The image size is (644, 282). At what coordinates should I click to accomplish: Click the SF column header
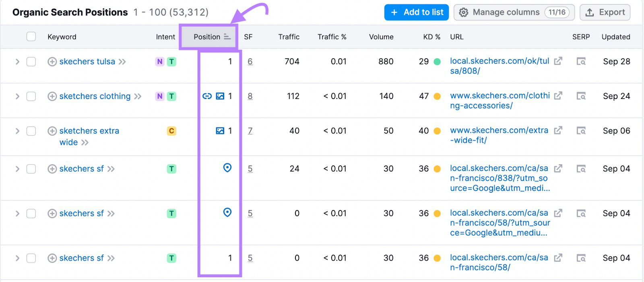click(x=248, y=37)
